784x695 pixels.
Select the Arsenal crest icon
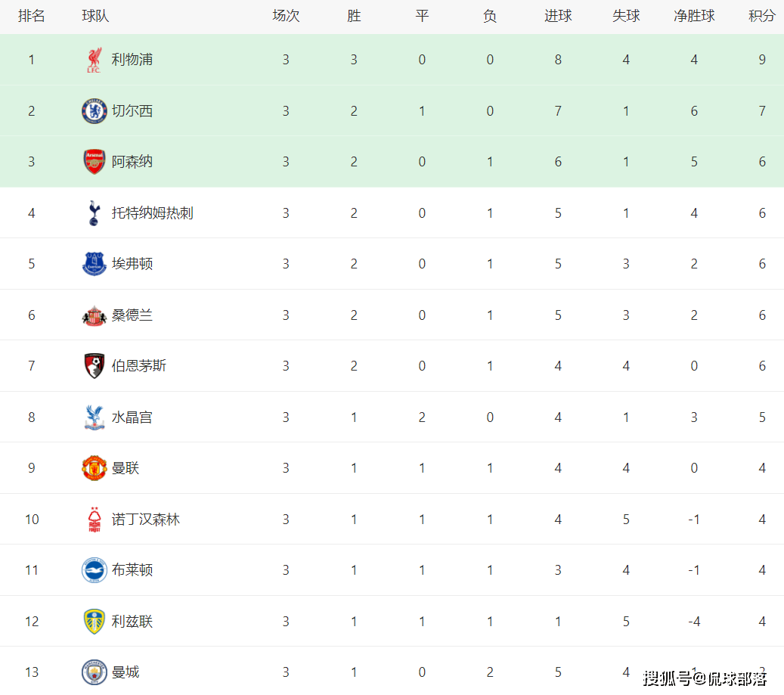[94, 162]
